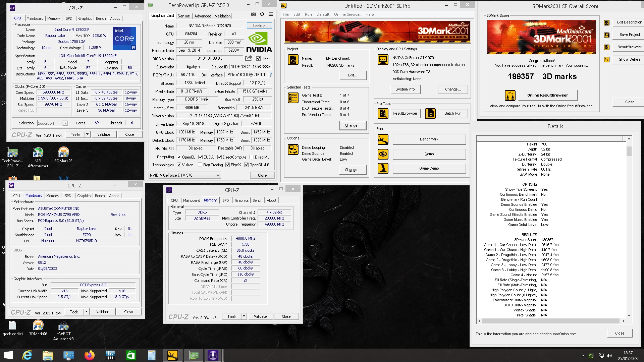
Task: Open GPU-Z graphics card selector dropdown
Action: point(185,175)
